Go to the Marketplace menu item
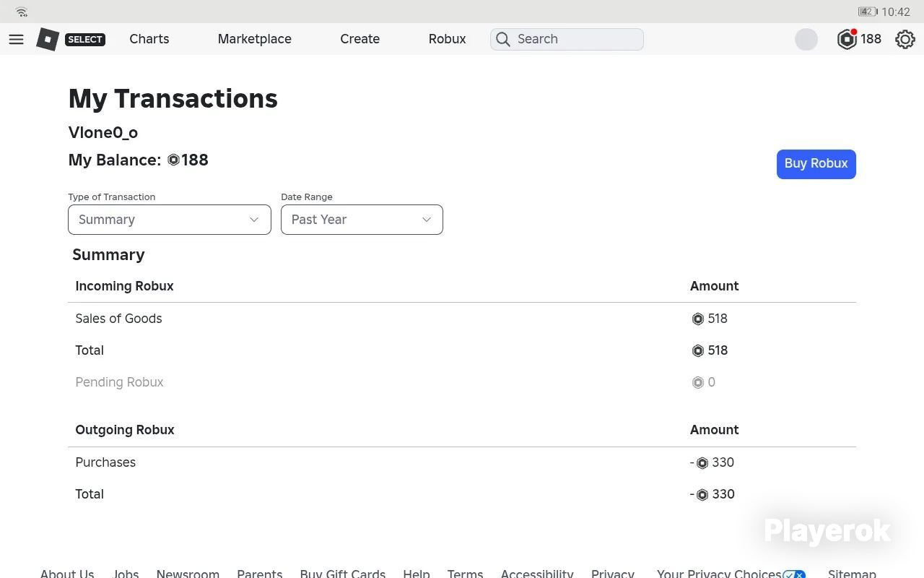Screen dimensions: 924x578 tap(255, 39)
